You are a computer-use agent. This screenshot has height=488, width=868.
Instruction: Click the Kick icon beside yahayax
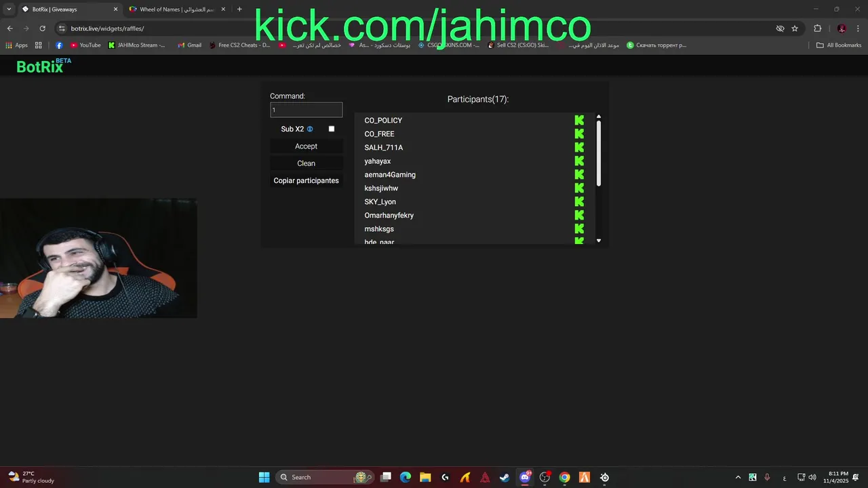pos(579,161)
